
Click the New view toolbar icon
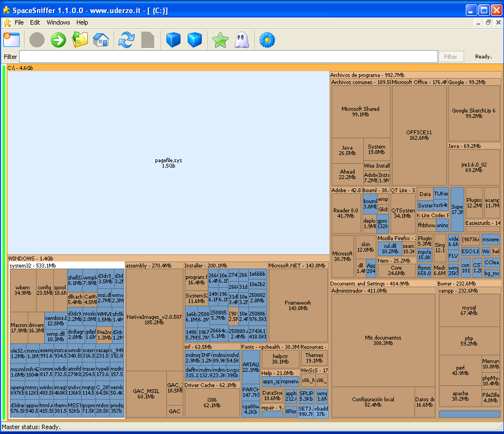click(11, 40)
